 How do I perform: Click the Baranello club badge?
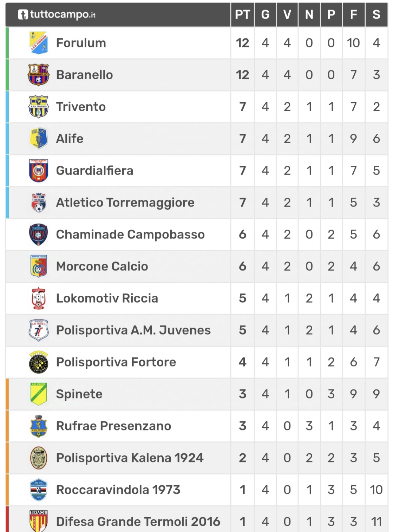point(38,75)
